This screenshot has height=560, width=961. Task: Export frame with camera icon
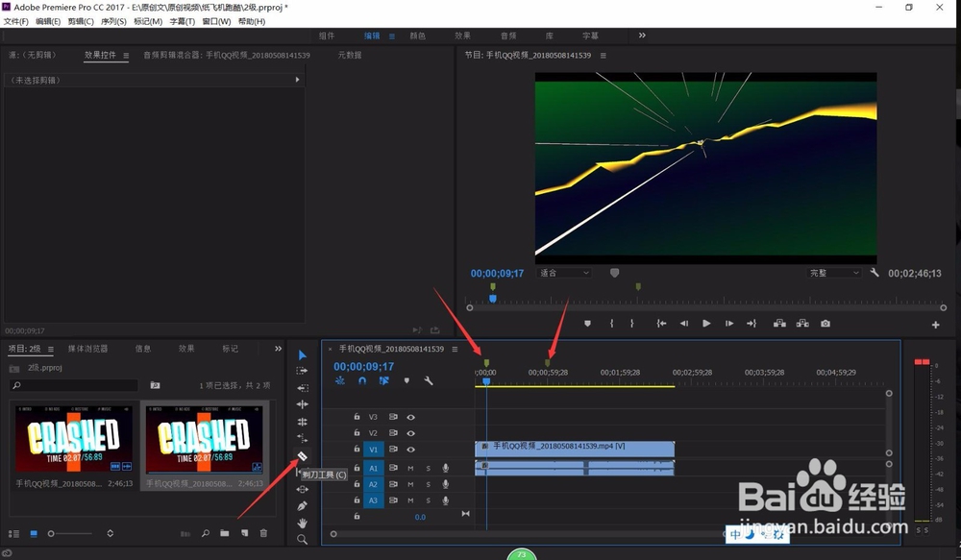coord(825,324)
